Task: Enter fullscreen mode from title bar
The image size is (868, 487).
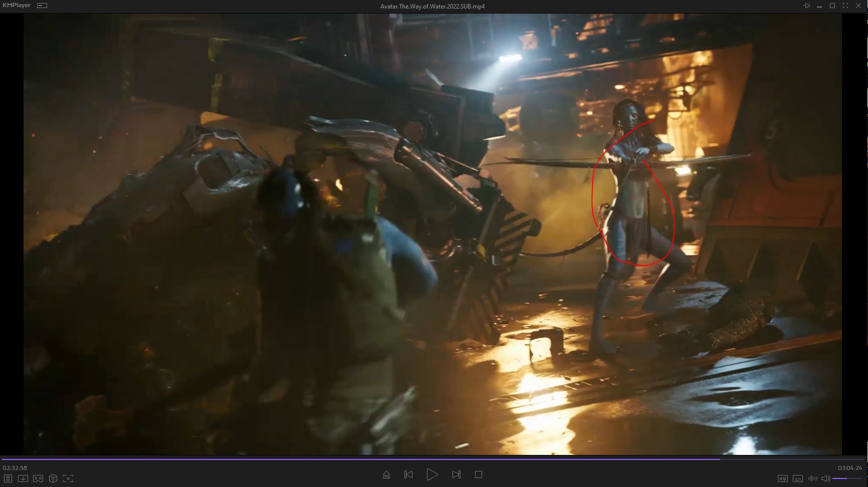Action: coord(845,6)
